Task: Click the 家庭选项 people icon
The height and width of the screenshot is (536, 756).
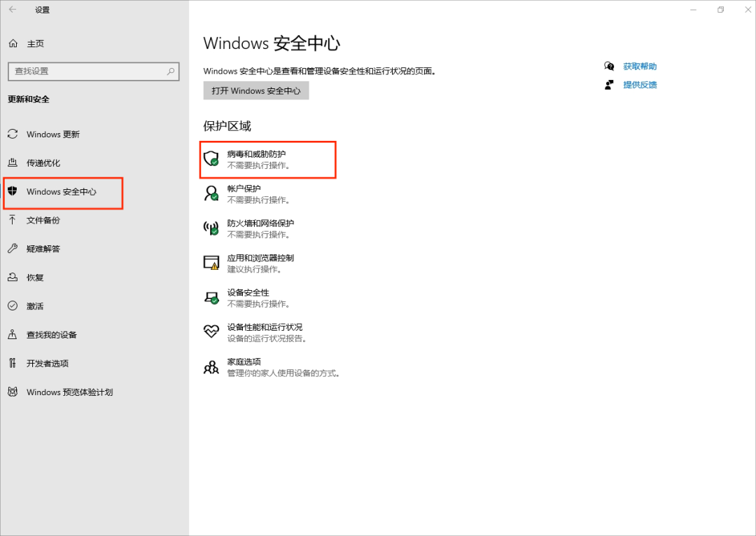Action: [x=211, y=366]
